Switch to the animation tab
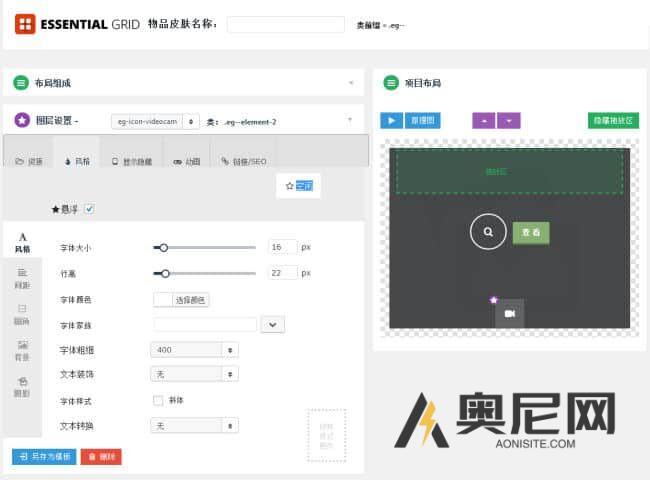 (x=187, y=161)
